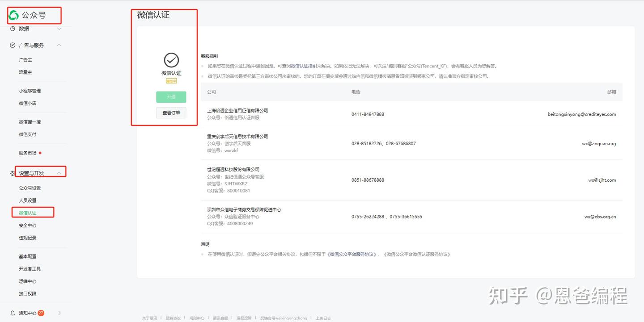The width and height of the screenshot is (644, 322).
Task: Open the 广告主 menu item
Action: 25,60
